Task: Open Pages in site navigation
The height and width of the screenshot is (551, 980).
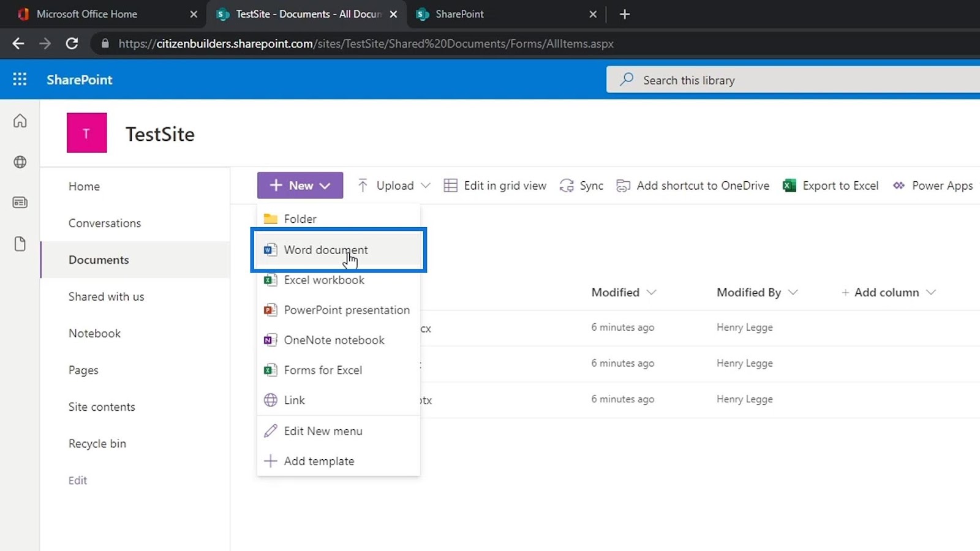Action: 83,370
